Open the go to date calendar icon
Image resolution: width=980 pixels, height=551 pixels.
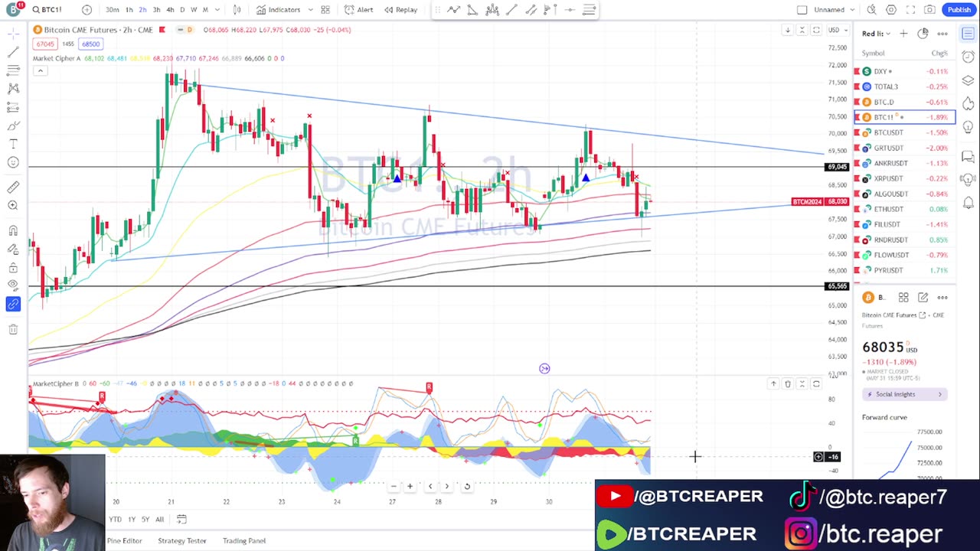coord(181,520)
